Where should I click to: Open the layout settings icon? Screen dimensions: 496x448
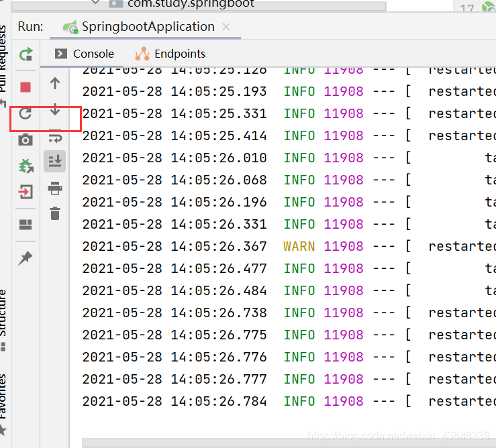26,225
